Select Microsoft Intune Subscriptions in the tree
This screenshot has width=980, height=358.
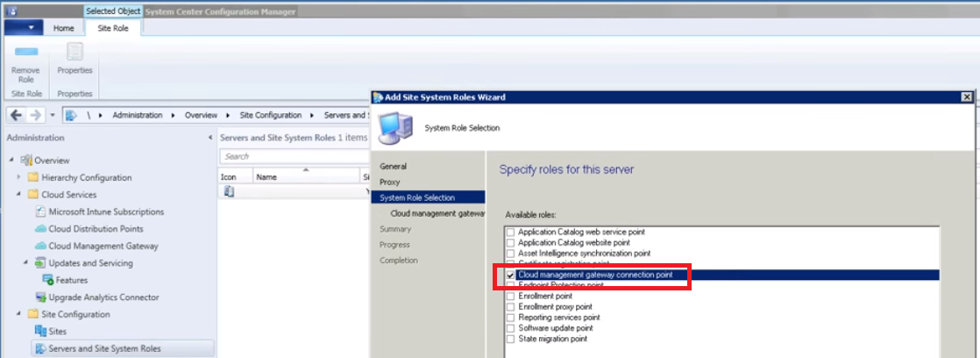(106, 211)
